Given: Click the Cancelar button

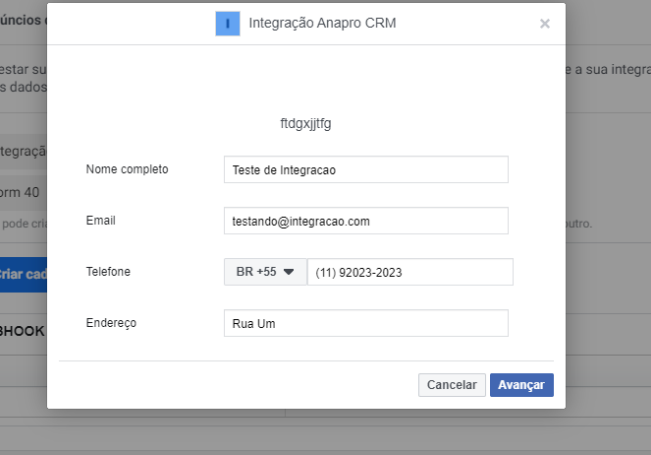Looking at the screenshot, I should tap(452, 385).
